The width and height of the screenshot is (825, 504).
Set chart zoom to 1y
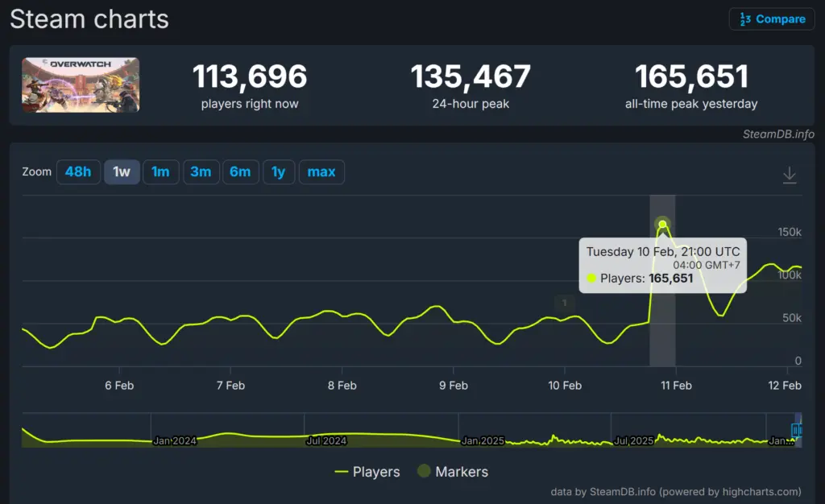278,171
